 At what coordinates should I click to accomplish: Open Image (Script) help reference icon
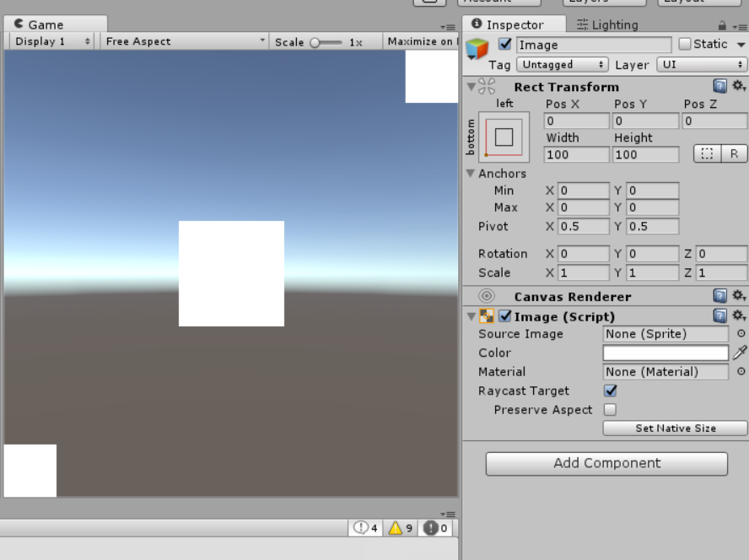[719, 315]
